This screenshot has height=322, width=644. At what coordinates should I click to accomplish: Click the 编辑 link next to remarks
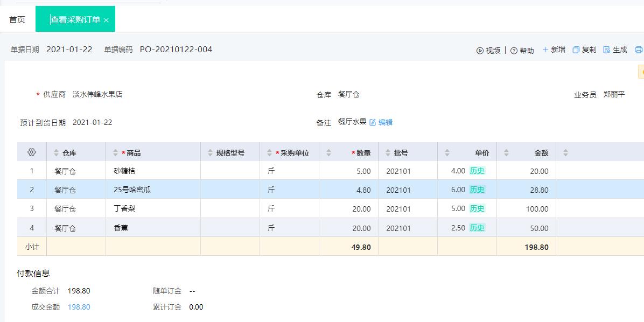pyautogui.click(x=386, y=122)
